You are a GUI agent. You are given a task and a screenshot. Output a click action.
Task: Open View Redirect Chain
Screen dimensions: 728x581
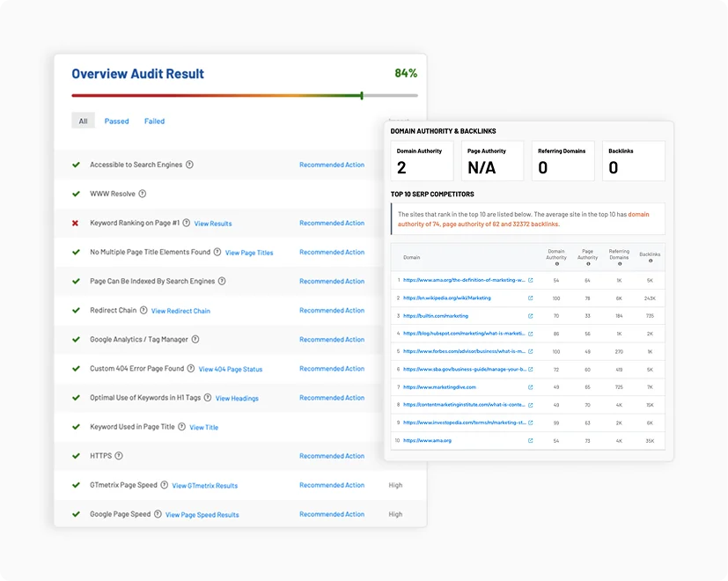click(180, 310)
